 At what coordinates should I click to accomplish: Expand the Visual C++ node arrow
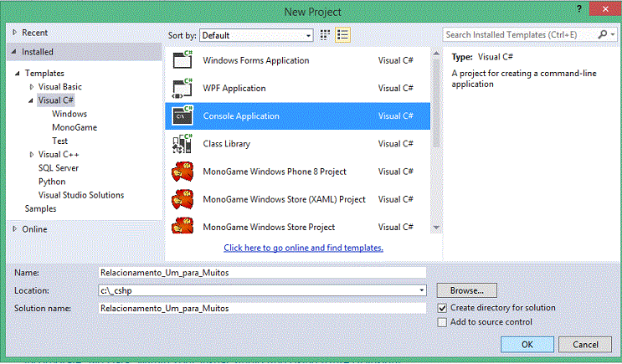tap(32, 155)
